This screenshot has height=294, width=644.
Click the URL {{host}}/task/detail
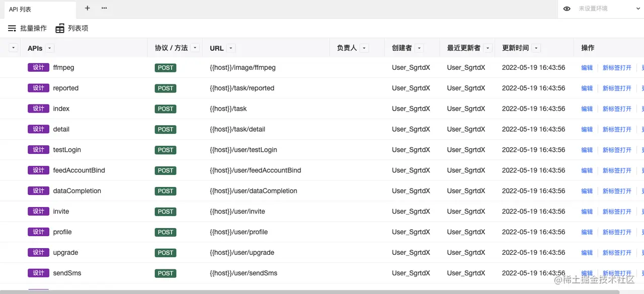point(237,129)
